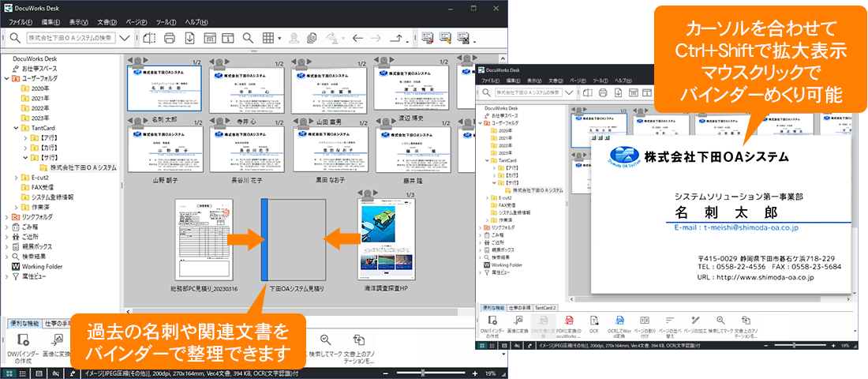
Task: Open the grid view dropdown arrow
Action: click(x=279, y=39)
